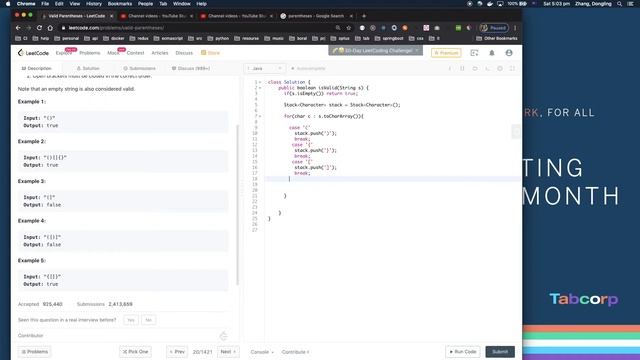Open the redux bookmarks folder
Image resolution: width=640 pixels, height=360 pixels.
139,38
